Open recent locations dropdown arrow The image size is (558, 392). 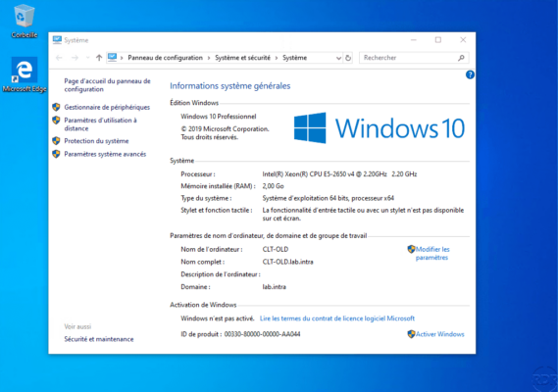tap(87, 58)
